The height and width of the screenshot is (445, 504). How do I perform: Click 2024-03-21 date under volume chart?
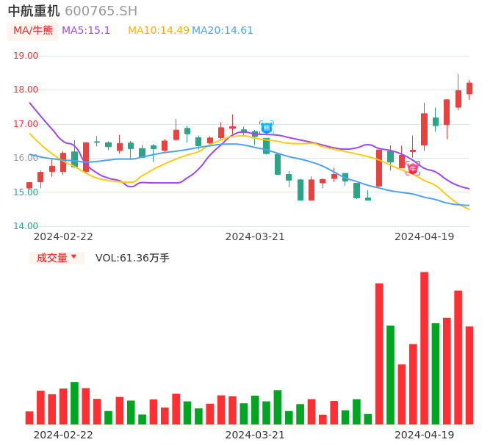255,435
